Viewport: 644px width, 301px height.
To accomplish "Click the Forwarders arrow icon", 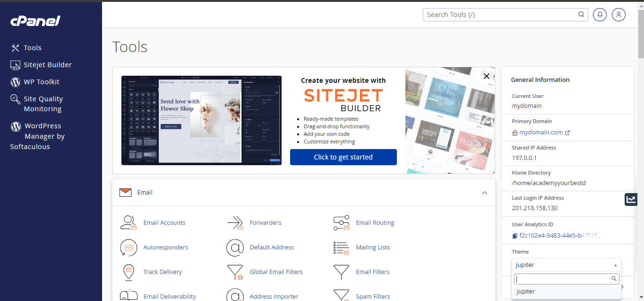I will 235,222.
